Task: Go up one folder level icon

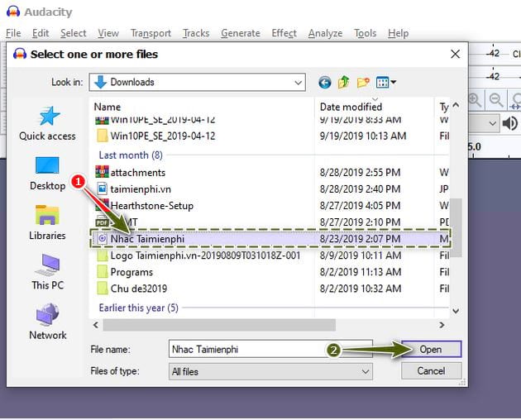Action: (343, 82)
